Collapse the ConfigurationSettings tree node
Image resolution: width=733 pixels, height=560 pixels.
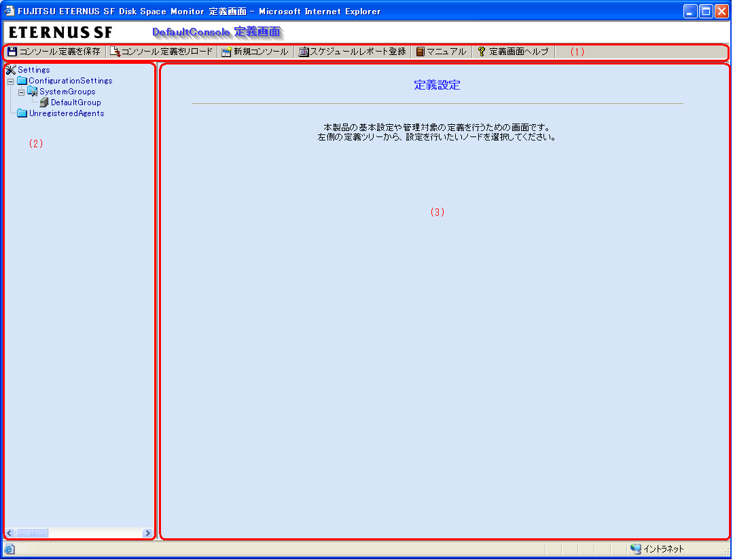pyautogui.click(x=10, y=81)
